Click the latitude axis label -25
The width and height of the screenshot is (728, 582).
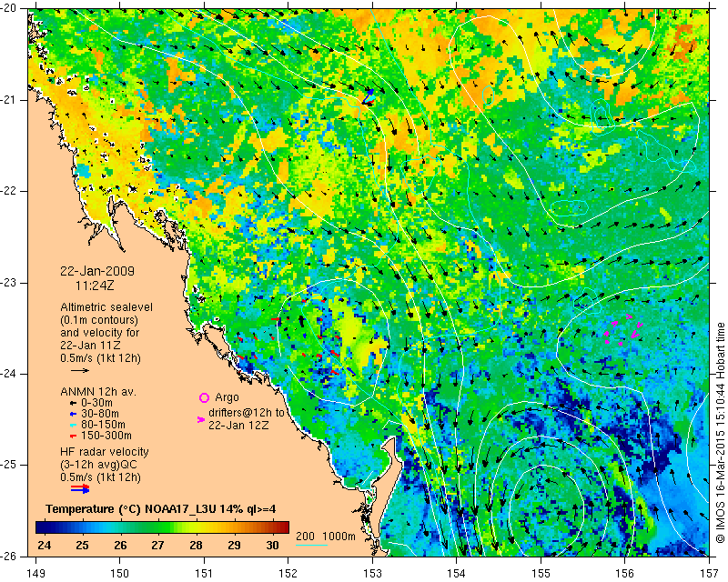click(x=9, y=465)
